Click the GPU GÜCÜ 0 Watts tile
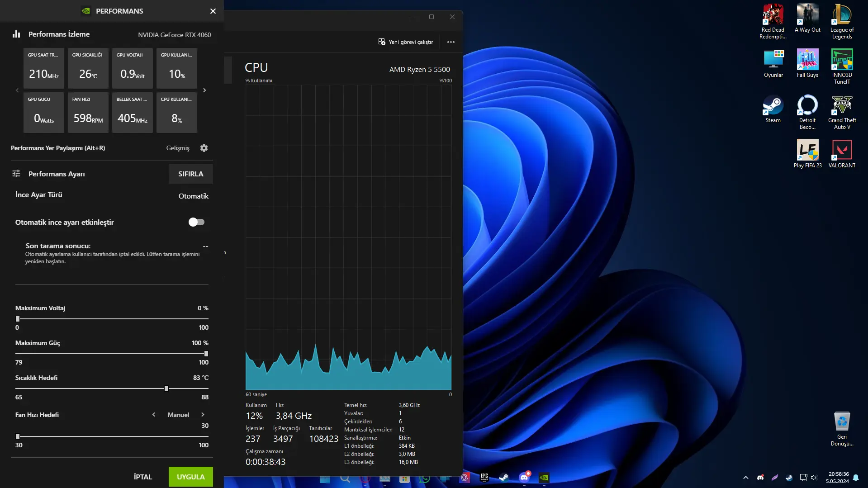This screenshot has width=868, height=488. (44, 113)
